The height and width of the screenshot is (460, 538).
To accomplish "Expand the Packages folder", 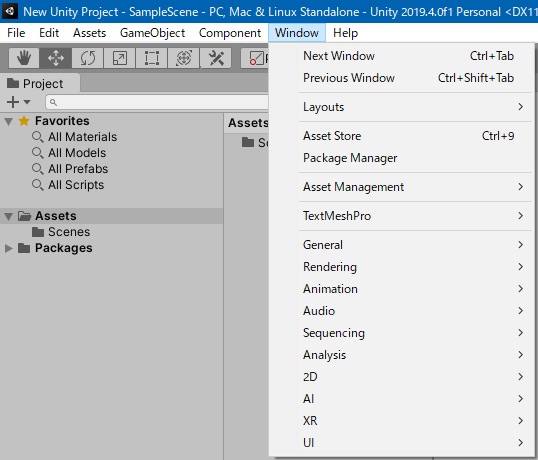I will click(9, 248).
